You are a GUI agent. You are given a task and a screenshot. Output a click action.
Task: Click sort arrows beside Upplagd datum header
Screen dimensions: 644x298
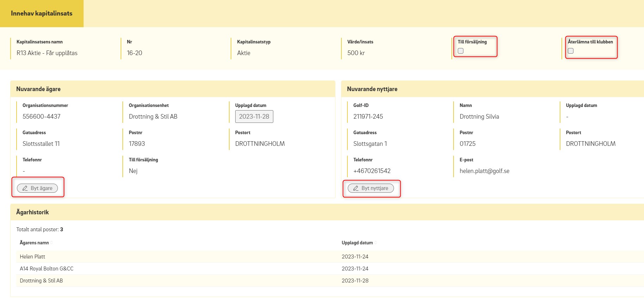pyautogui.click(x=376, y=243)
